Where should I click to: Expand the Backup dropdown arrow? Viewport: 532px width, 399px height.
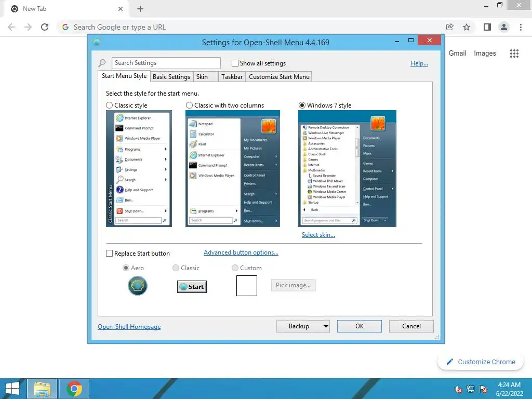coord(326,326)
